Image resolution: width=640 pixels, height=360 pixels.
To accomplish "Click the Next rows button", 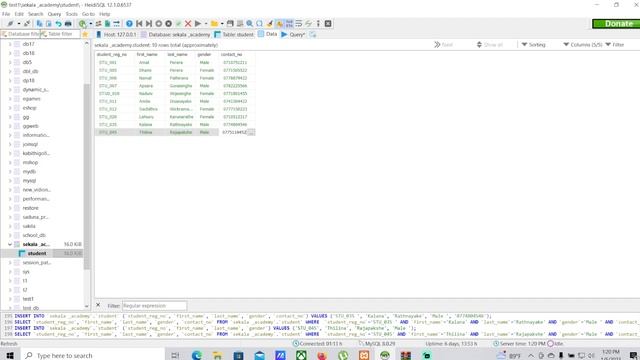I will click(x=444, y=44).
